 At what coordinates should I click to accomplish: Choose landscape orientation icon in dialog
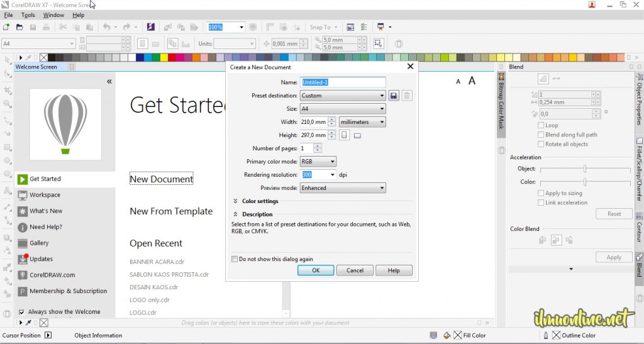click(x=357, y=135)
